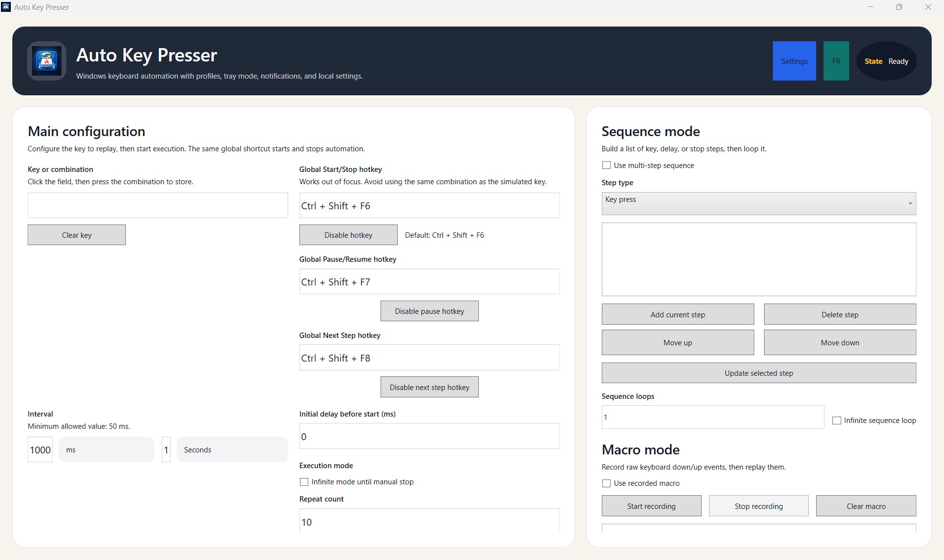Click Move down button
This screenshot has height=560, width=944.
pos(840,342)
